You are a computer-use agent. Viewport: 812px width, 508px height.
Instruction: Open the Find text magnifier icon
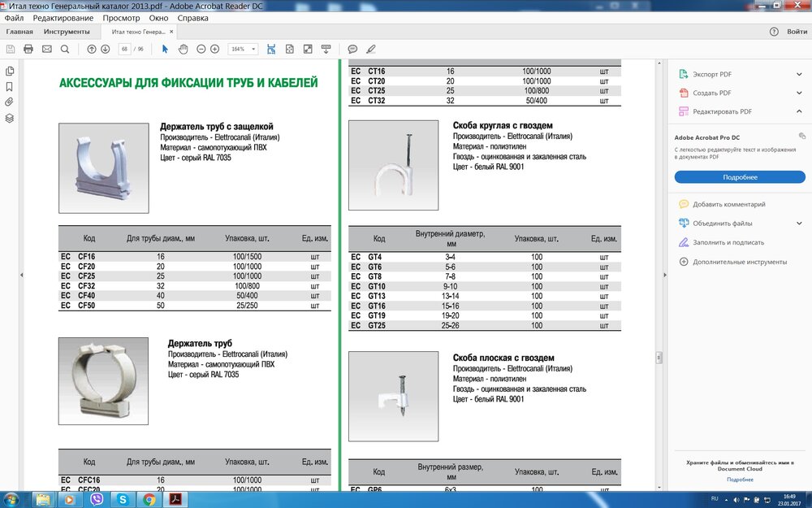(x=65, y=50)
